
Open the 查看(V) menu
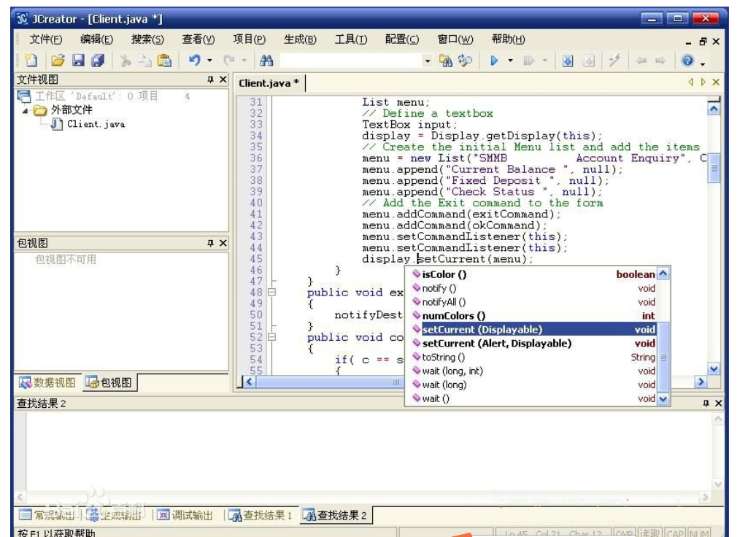click(198, 39)
